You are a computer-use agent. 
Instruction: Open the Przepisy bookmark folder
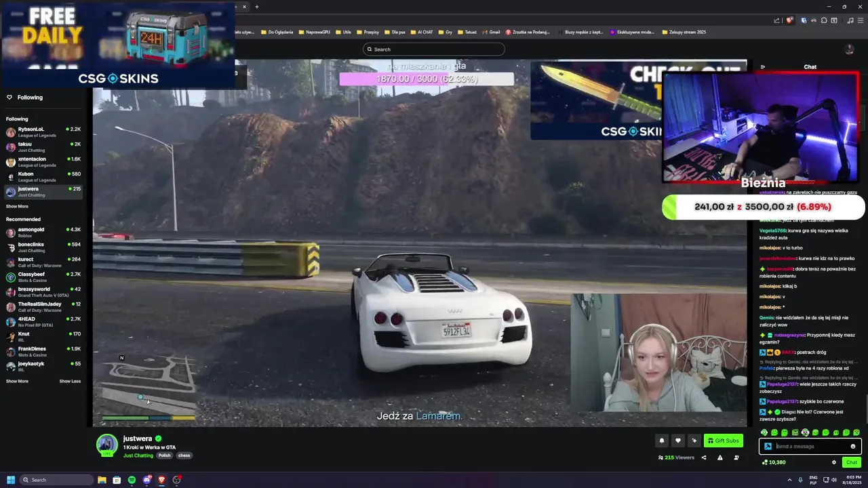(x=367, y=32)
